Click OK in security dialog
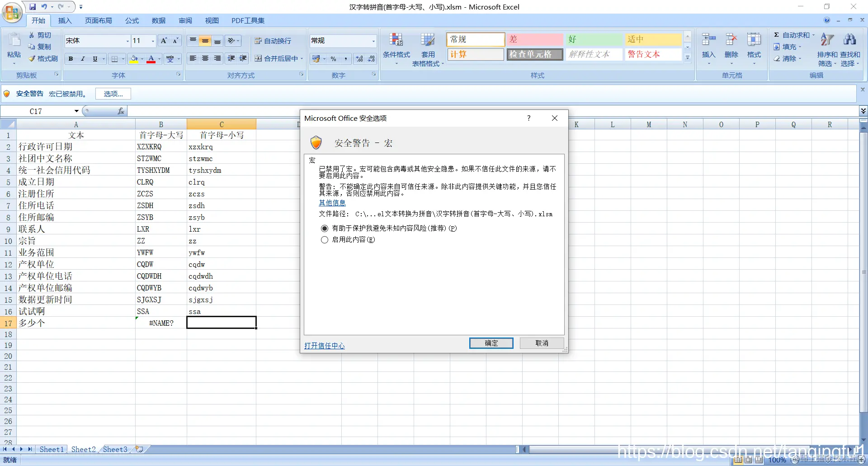The width and height of the screenshot is (868, 466). coord(491,343)
